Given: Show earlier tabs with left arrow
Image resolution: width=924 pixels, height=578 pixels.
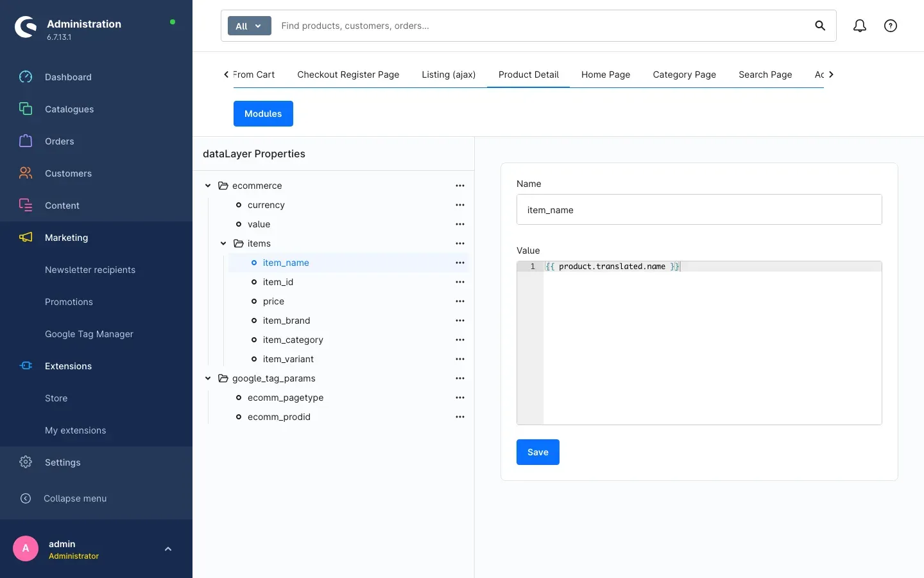Looking at the screenshot, I should pos(226,74).
